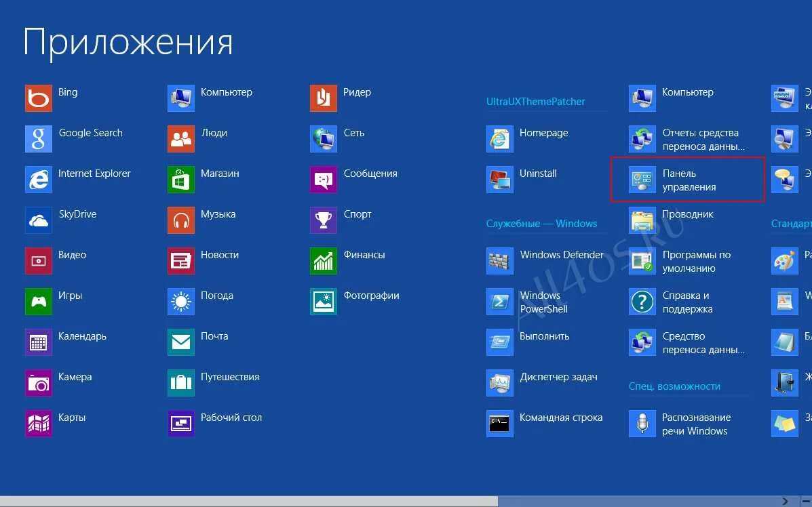812x507 pixels.
Task: Launch the Командная строка icon
Action: pyautogui.click(x=500, y=423)
